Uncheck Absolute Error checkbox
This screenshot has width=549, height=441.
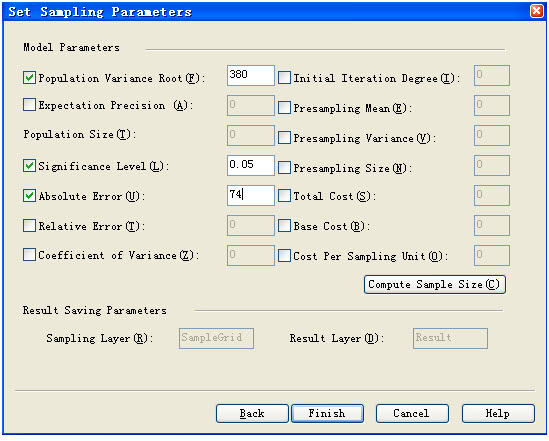29,196
